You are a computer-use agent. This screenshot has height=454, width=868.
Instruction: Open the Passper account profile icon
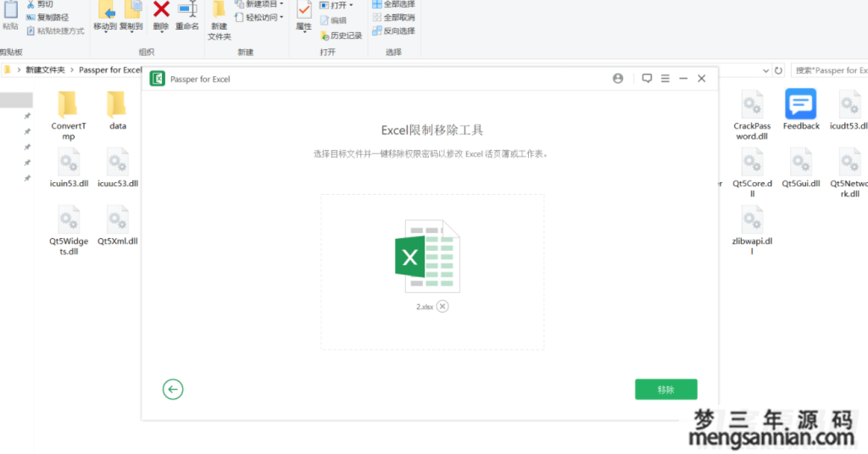(x=618, y=79)
